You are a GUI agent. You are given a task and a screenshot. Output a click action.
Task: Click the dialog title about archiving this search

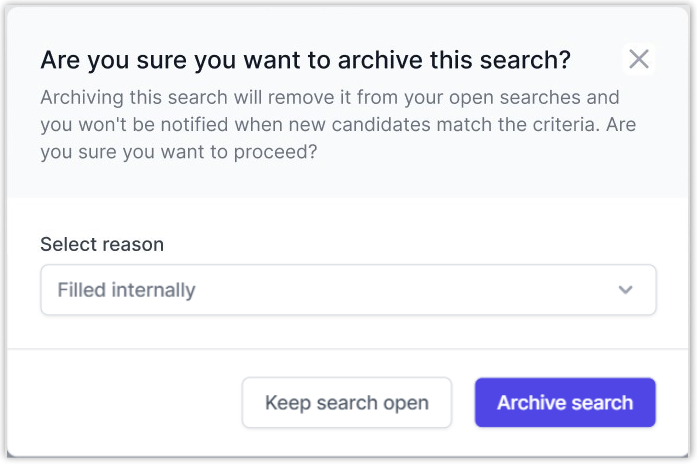click(x=305, y=60)
